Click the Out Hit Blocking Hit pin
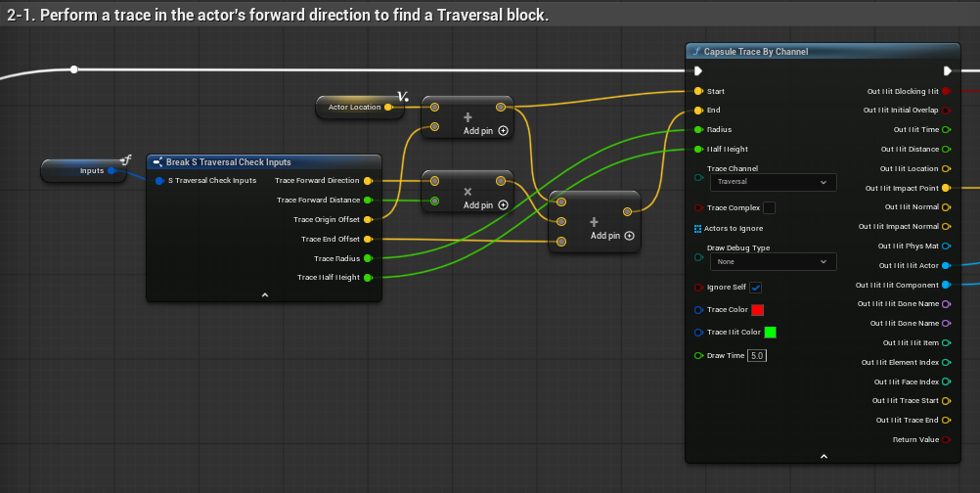The width and height of the screenshot is (980, 493). (x=946, y=91)
